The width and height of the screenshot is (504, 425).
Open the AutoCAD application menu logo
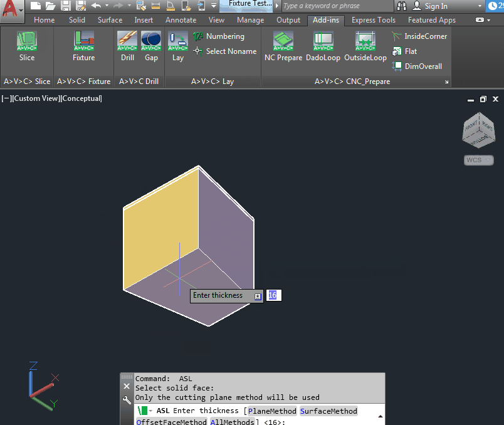11,9
